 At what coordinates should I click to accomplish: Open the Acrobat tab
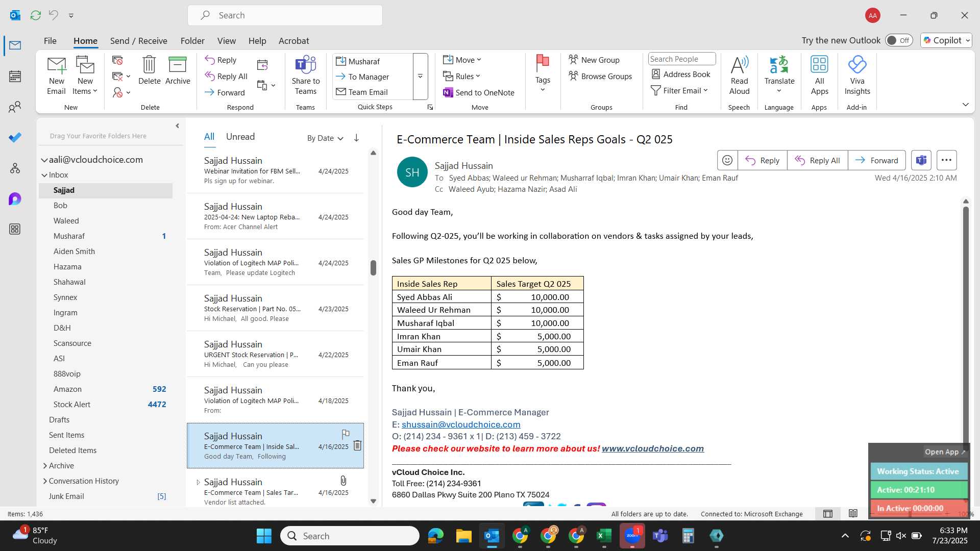pos(293,41)
